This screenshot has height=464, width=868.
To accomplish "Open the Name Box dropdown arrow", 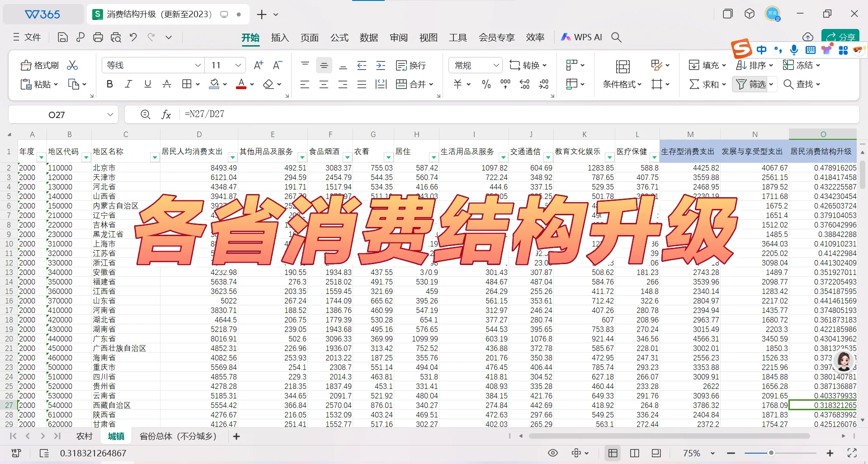I will pyautogui.click(x=110, y=115).
